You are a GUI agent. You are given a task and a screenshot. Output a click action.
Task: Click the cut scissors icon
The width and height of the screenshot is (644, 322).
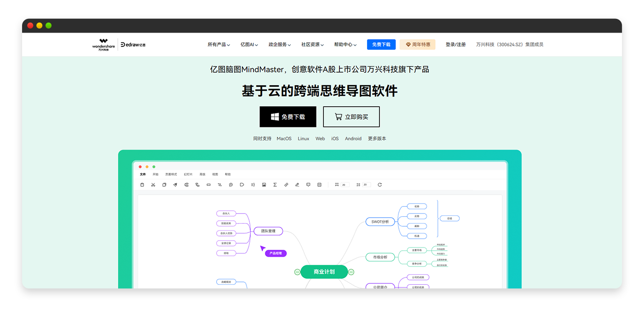(x=153, y=184)
